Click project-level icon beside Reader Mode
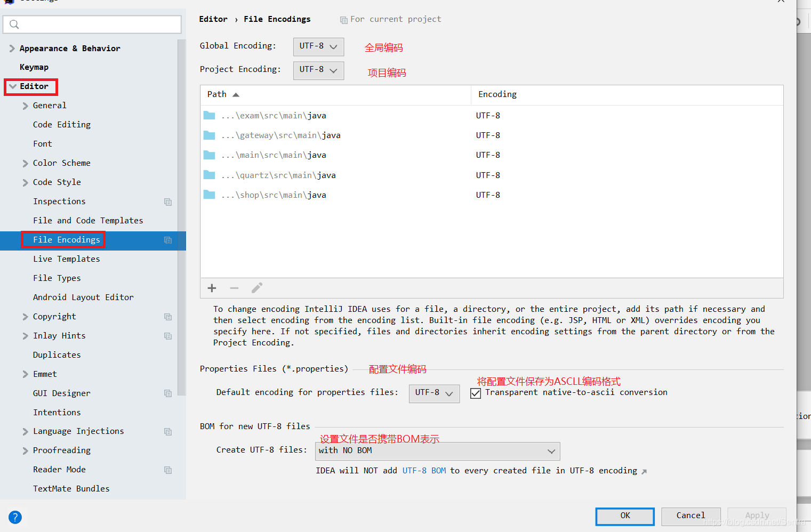The image size is (811, 532). pos(168,470)
